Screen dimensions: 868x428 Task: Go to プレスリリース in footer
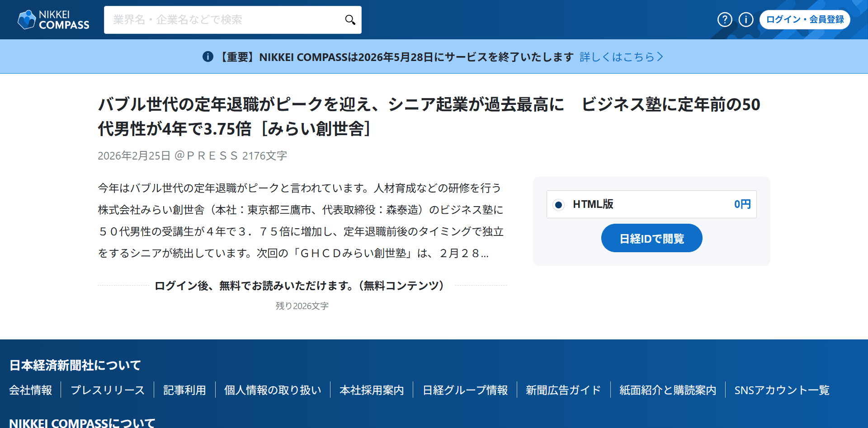(x=108, y=390)
